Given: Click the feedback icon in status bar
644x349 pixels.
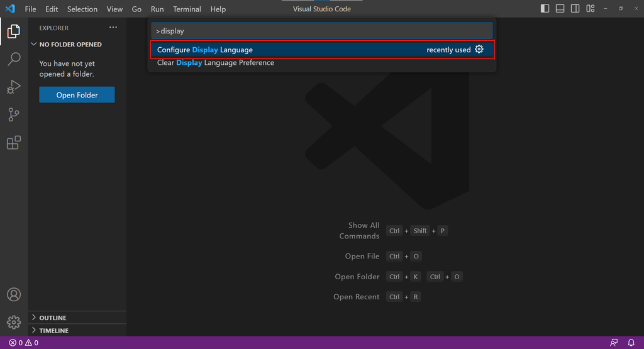Looking at the screenshot, I should tap(614, 343).
